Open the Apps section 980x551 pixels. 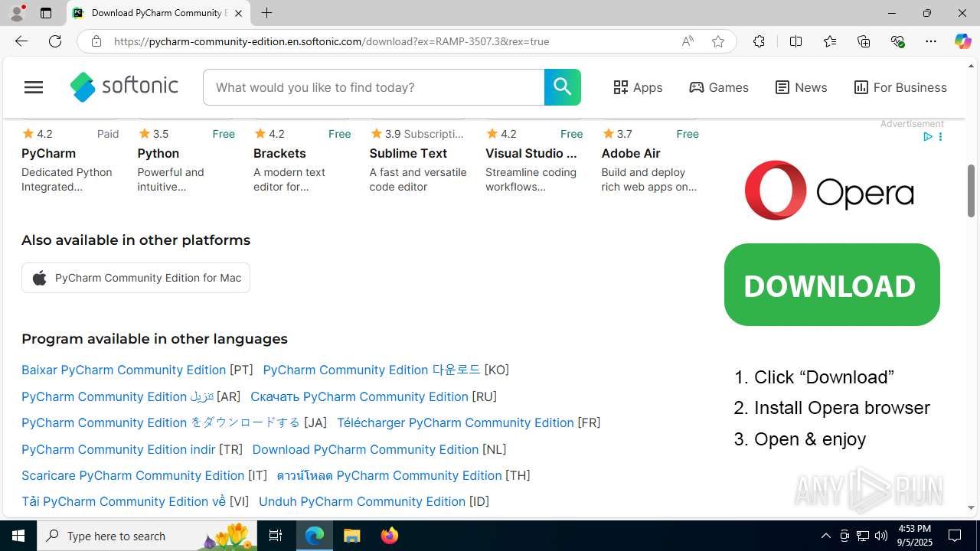[x=638, y=87]
